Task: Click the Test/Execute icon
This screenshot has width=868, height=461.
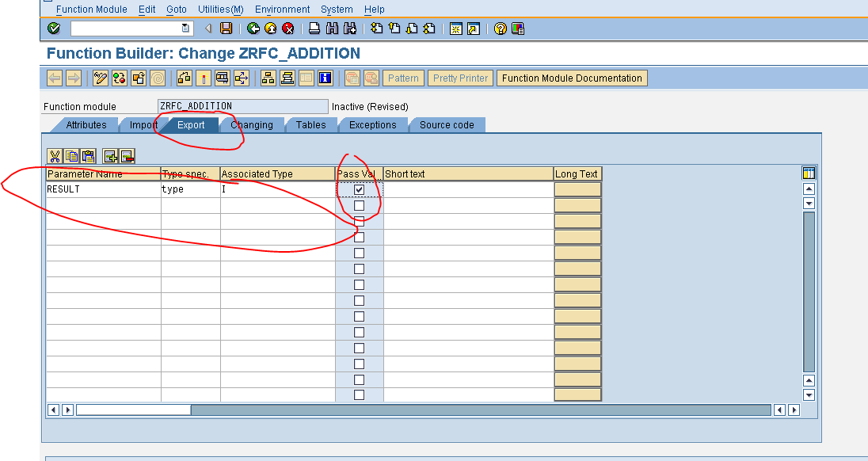Action: click(x=223, y=78)
